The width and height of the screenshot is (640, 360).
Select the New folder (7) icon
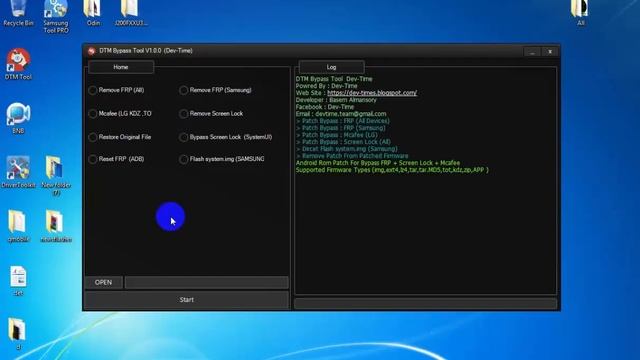(56, 176)
